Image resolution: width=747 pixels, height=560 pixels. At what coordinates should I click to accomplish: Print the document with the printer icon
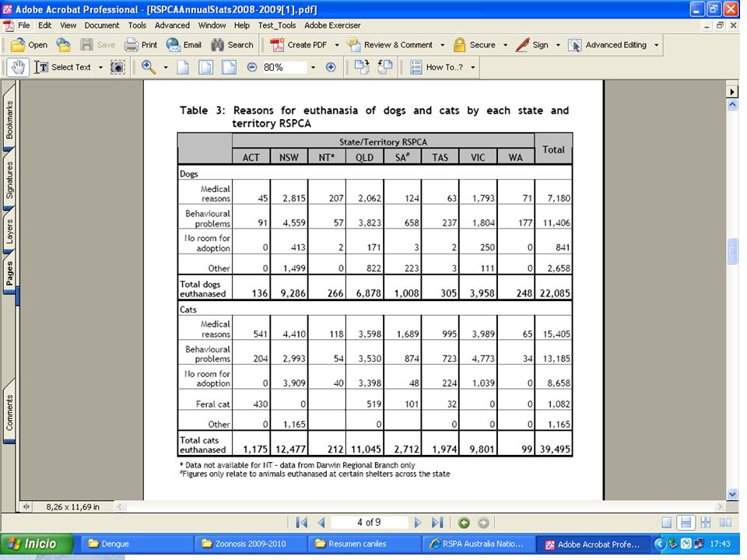(131, 45)
